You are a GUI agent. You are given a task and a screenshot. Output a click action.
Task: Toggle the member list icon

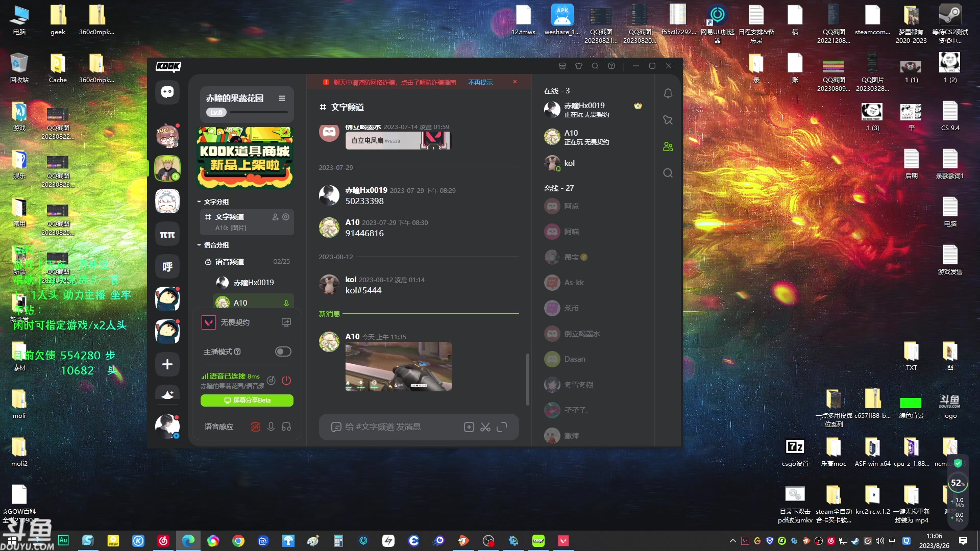pyautogui.click(x=668, y=146)
